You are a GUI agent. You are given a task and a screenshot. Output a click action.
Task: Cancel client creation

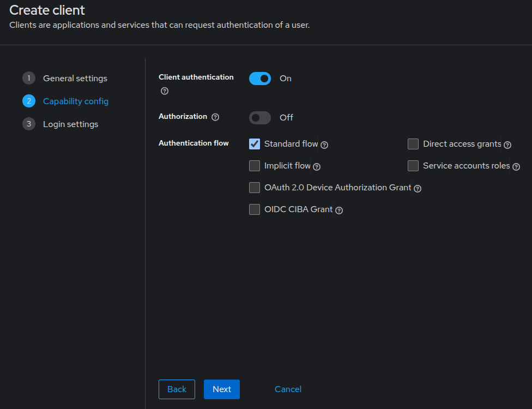pos(288,389)
